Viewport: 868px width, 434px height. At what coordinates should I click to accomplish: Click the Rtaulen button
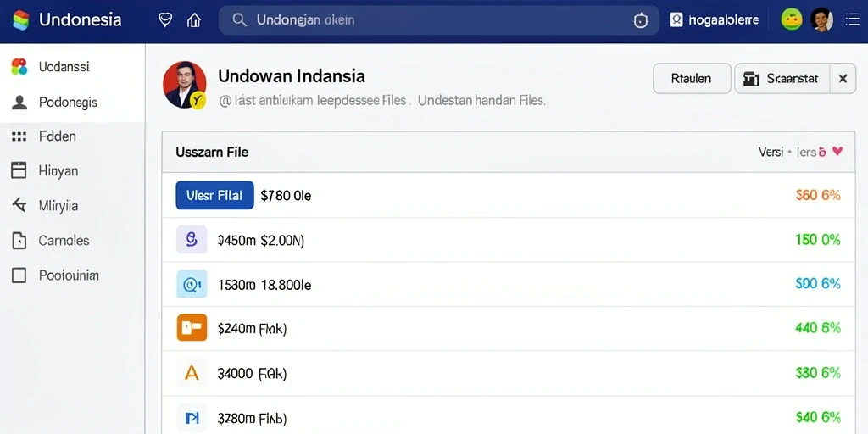[691, 79]
